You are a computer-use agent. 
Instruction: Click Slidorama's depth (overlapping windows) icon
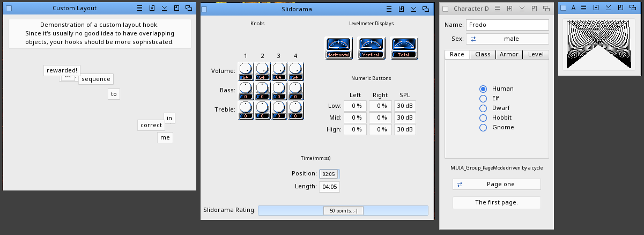pyautogui.click(x=426, y=9)
